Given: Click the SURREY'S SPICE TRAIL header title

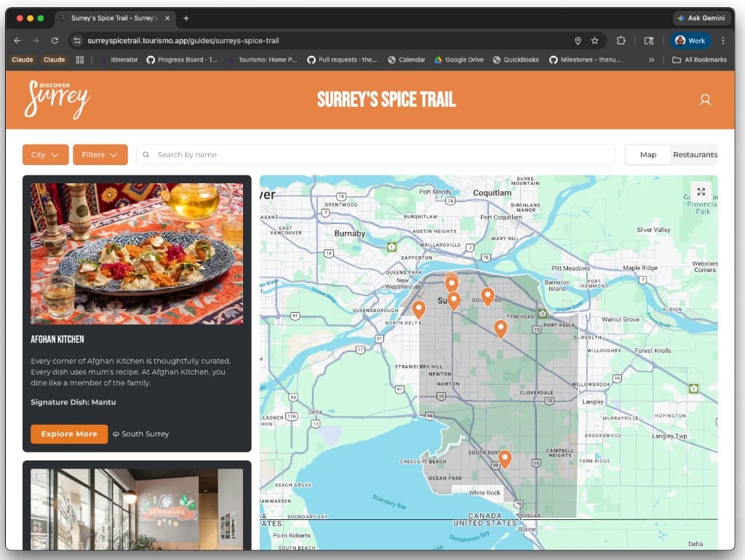Looking at the screenshot, I should (386, 100).
